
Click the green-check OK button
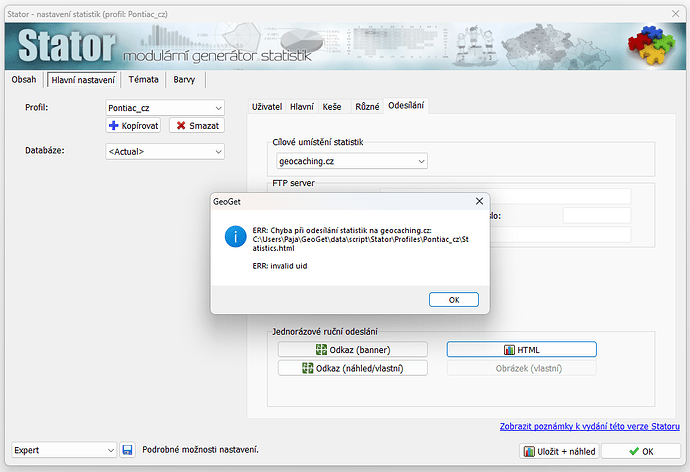[x=641, y=451]
